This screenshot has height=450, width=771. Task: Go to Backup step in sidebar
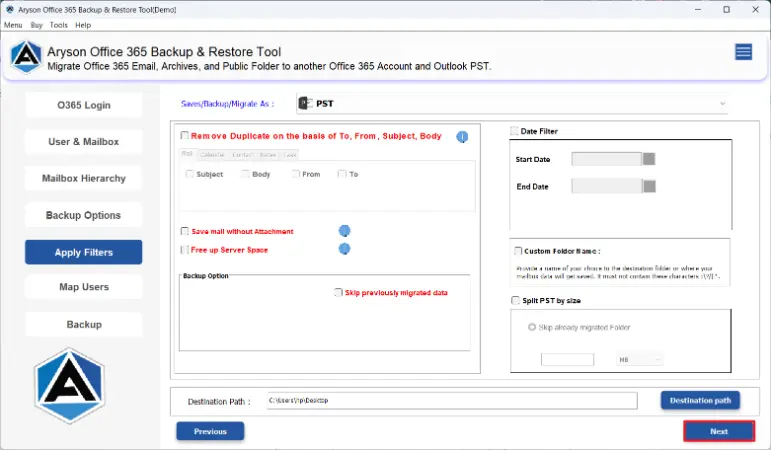[x=84, y=324]
